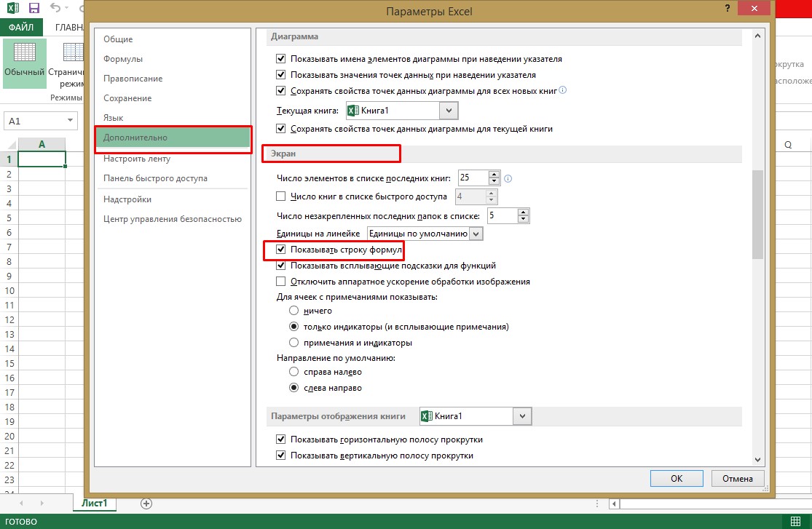Image resolution: width=812 pixels, height=529 pixels.
Task: Expand the 'Единицы на линейке' dropdown
Action: 476,234
